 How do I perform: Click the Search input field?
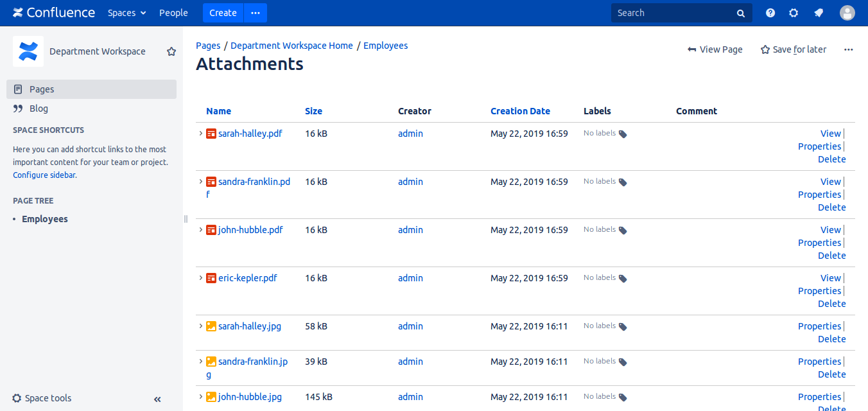point(674,13)
